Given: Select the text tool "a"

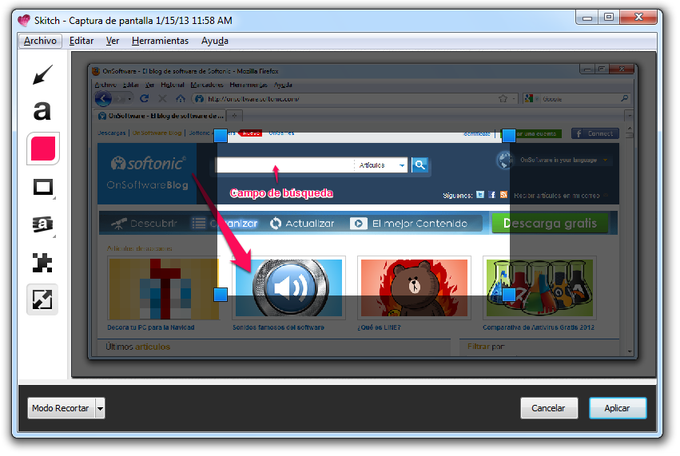Looking at the screenshot, I should 42,111.
